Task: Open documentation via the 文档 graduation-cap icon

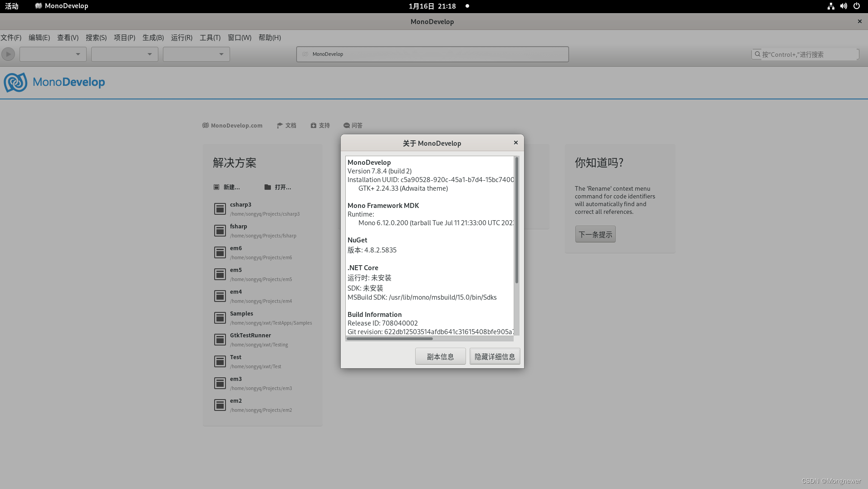Action: tap(280, 125)
